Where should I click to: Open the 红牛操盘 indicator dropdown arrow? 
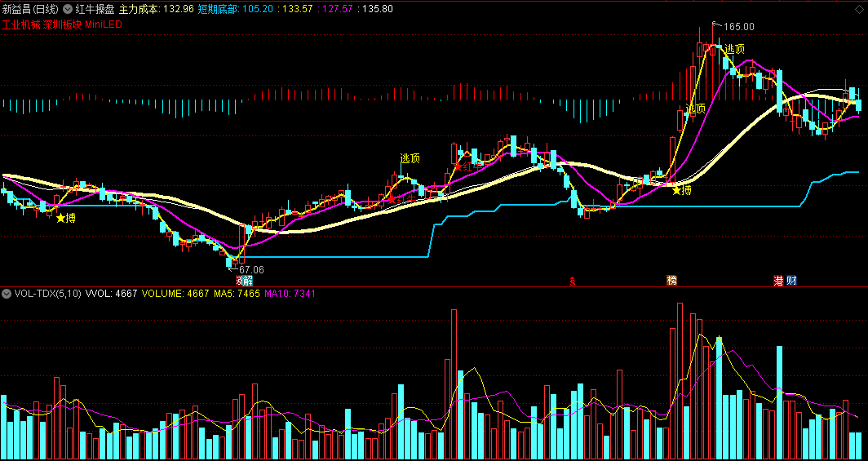click(68, 9)
